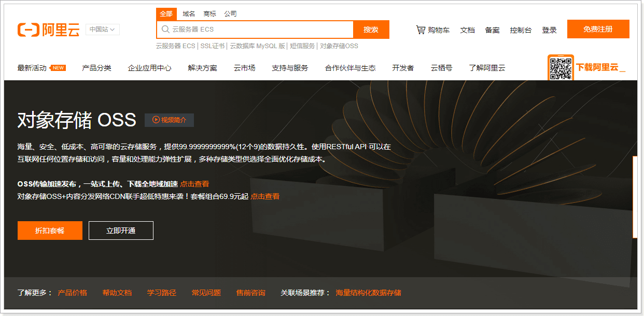Click the 免费注册 button
644x316 pixels.
[598, 29]
